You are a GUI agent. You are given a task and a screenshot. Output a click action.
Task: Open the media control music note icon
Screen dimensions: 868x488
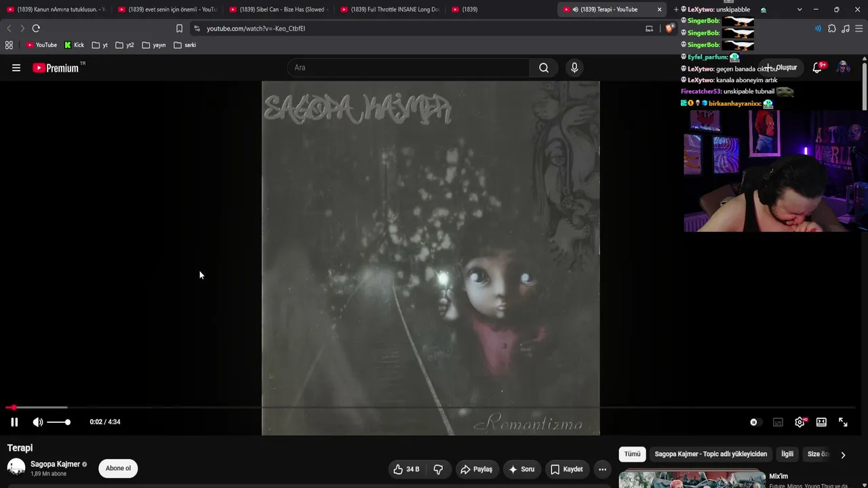[x=846, y=28]
